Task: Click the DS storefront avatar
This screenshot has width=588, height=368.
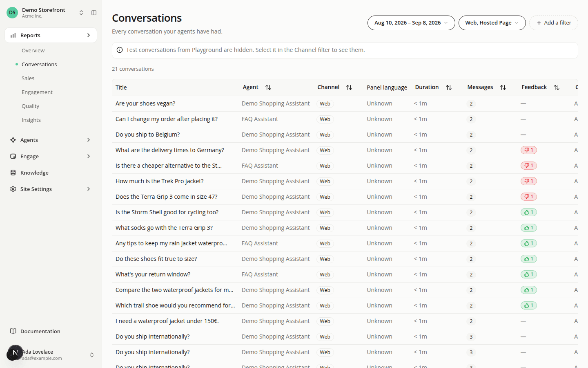Action: (12, 13)
